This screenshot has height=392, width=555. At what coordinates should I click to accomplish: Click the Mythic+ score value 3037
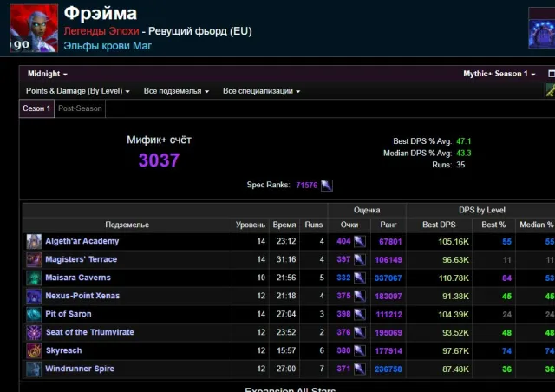[159, 160]
